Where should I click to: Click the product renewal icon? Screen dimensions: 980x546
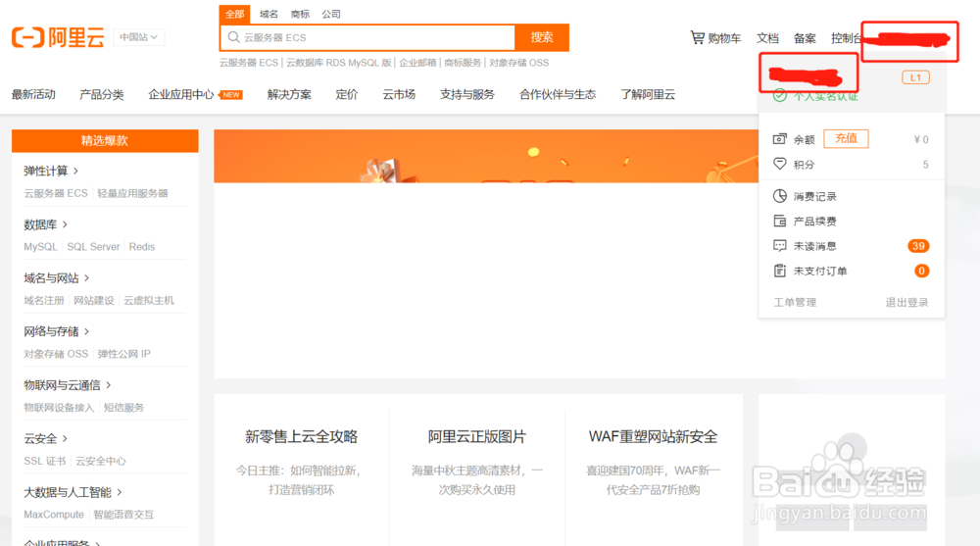(779, 221)
